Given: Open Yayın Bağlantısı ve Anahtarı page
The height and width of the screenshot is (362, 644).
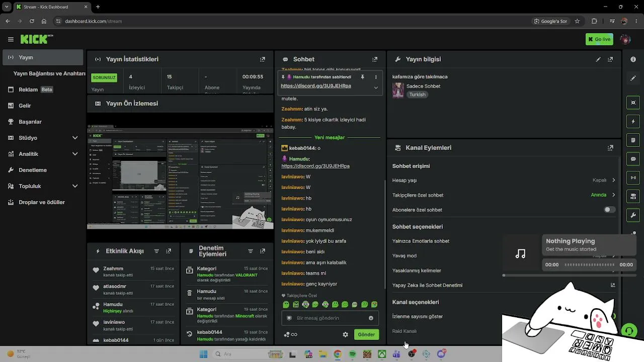Looking at the screenshot, I should pos(49,73).
